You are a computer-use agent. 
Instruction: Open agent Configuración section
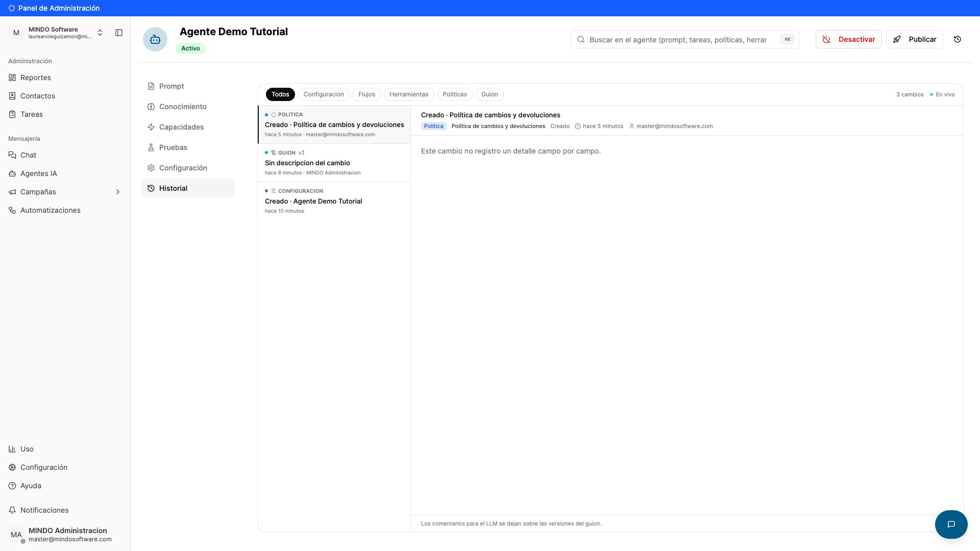click(x=187, y=168)
